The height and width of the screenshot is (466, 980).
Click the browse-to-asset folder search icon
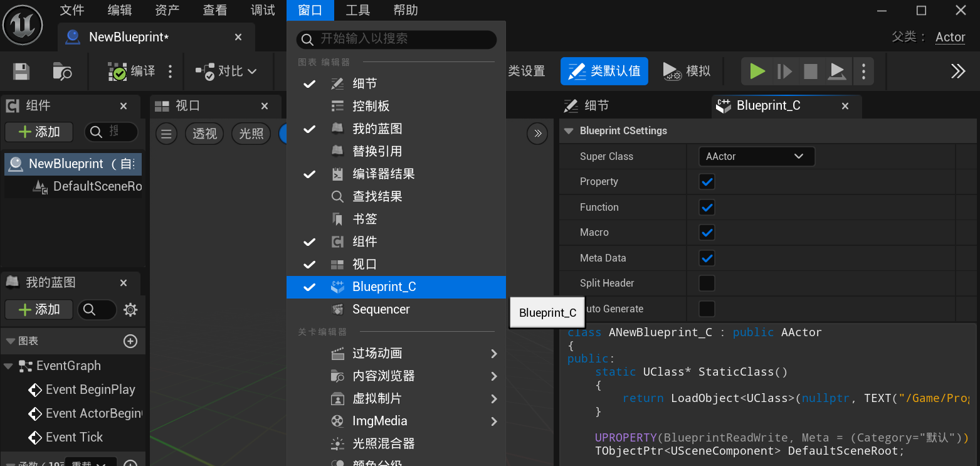[62, 71]
